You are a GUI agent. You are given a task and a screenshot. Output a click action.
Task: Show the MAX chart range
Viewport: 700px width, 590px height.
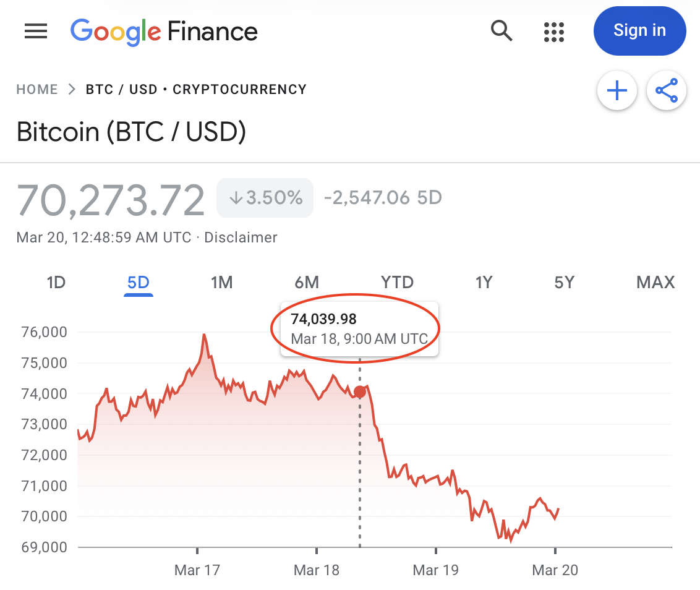click(655, 283)
